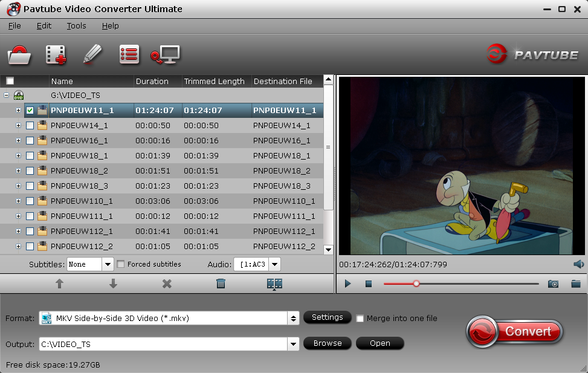Take a snapshot with camera icon

[x=553, y=284]
